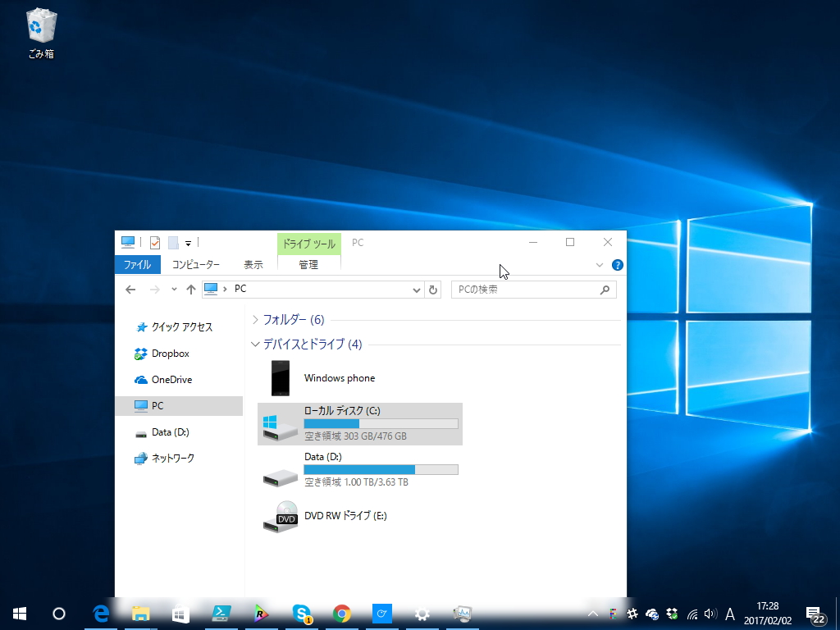The width and height of the screenshot is (840, 630).
Task: Click the ドライブ ツール contextual tab header
Action: click(x=309, y=244)
